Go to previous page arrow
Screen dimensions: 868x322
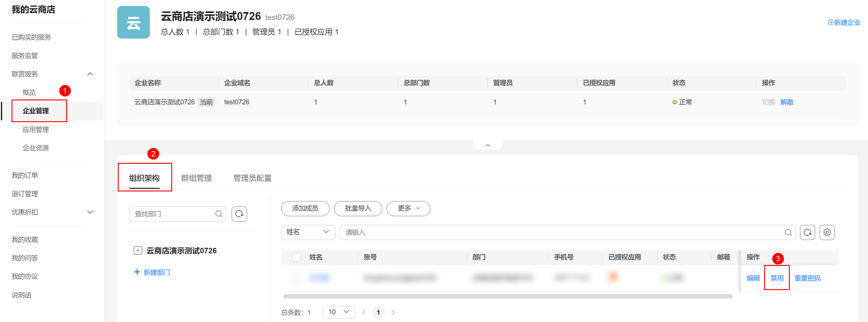click(x=364, y=312)
